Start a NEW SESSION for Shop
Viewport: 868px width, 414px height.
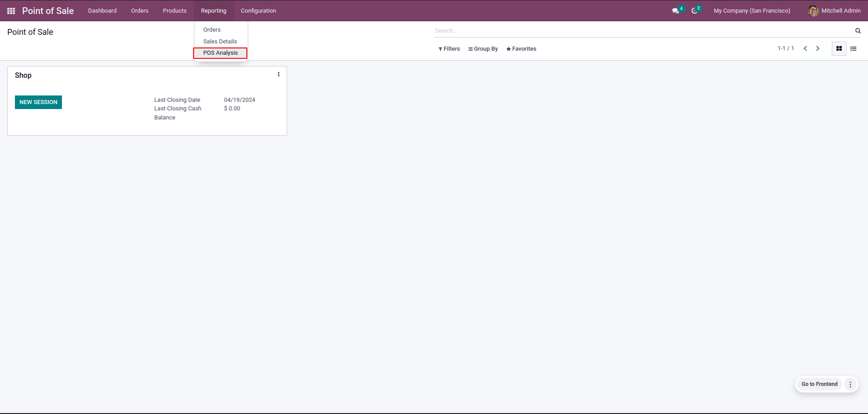38,102
